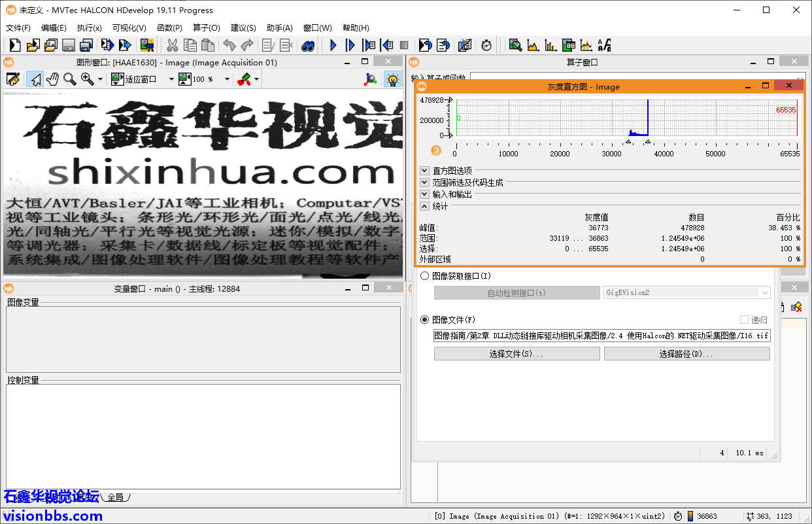Click the read image toolbar icon
The image size is (812, 524).
(147, 45)
